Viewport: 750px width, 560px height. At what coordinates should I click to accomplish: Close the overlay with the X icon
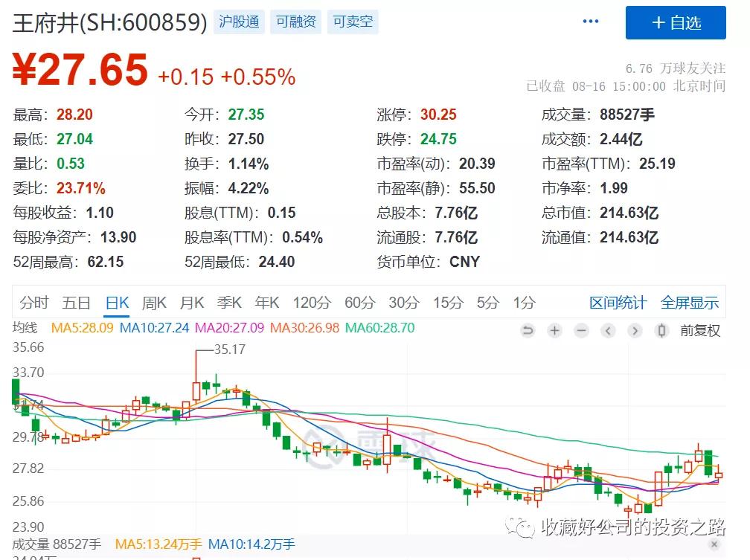pyautogui.click(x=714, y=544)
